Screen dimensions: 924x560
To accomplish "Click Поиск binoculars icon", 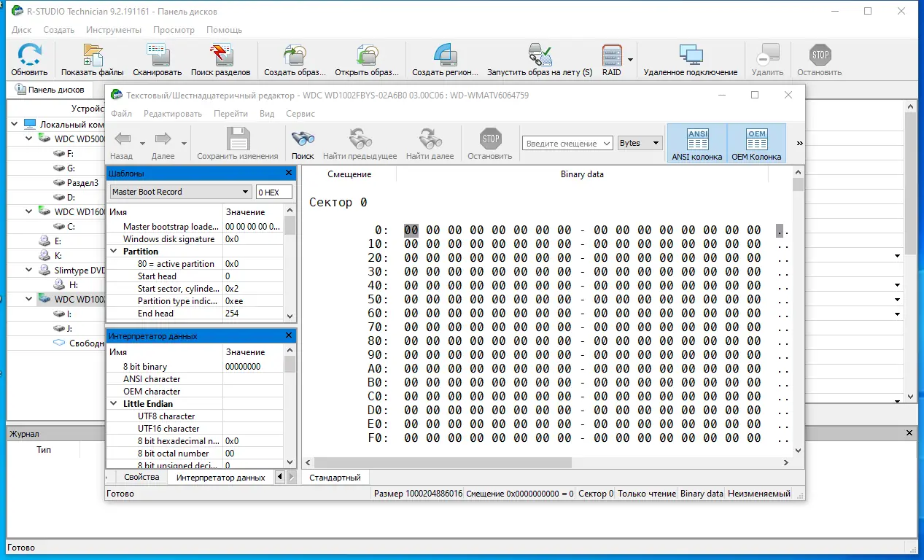I will [x=303, y=139].
